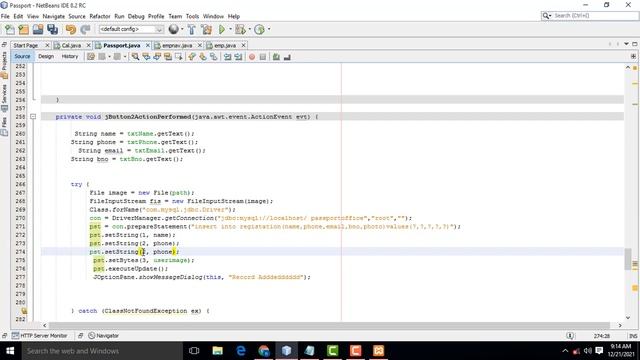Click the green Run Project icon
The height and width of the screenshot is (360, 640).
coord(222,29)
